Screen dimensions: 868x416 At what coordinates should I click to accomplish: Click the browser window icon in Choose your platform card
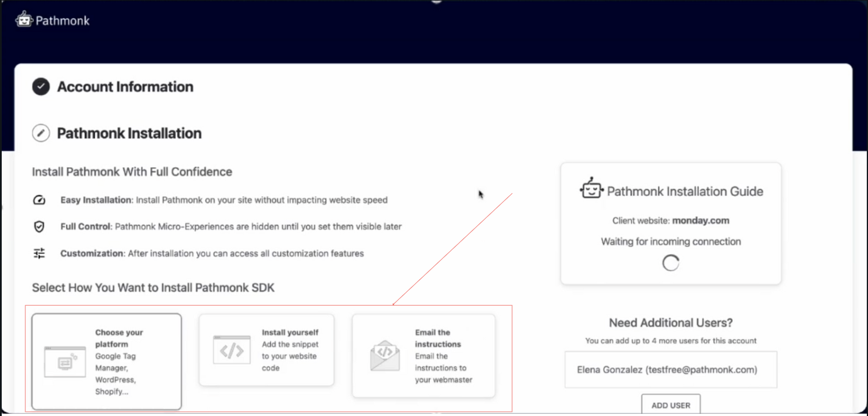[65, 362]
